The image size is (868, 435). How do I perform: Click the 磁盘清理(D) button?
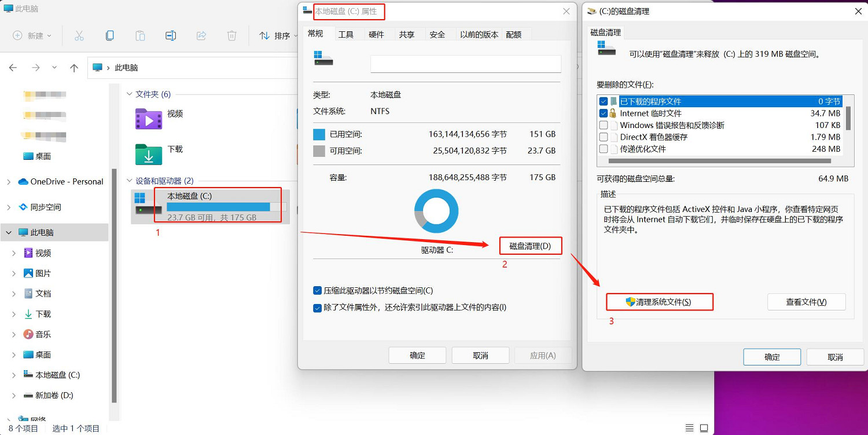(x=530, y=246)
